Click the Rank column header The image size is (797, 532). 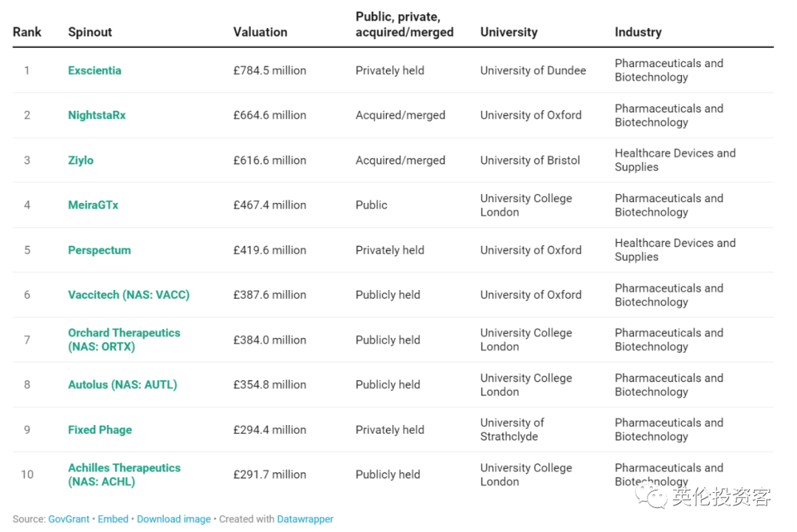(x=27, y=32)
